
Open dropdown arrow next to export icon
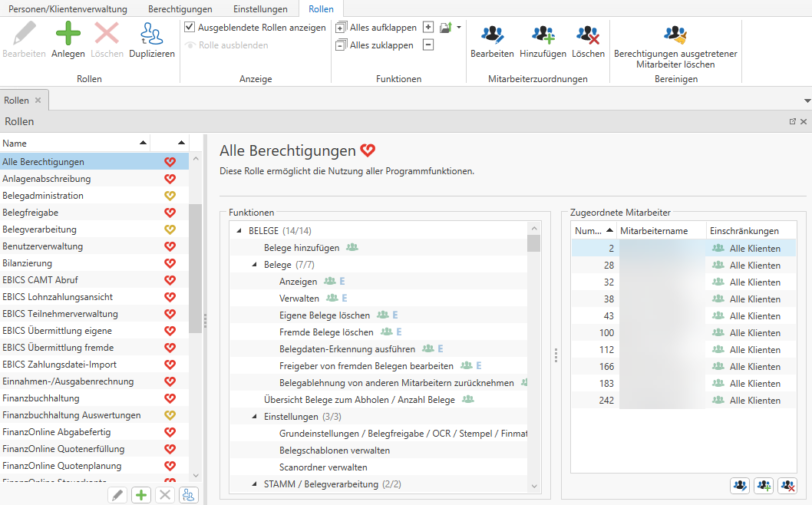click(459, 27)
